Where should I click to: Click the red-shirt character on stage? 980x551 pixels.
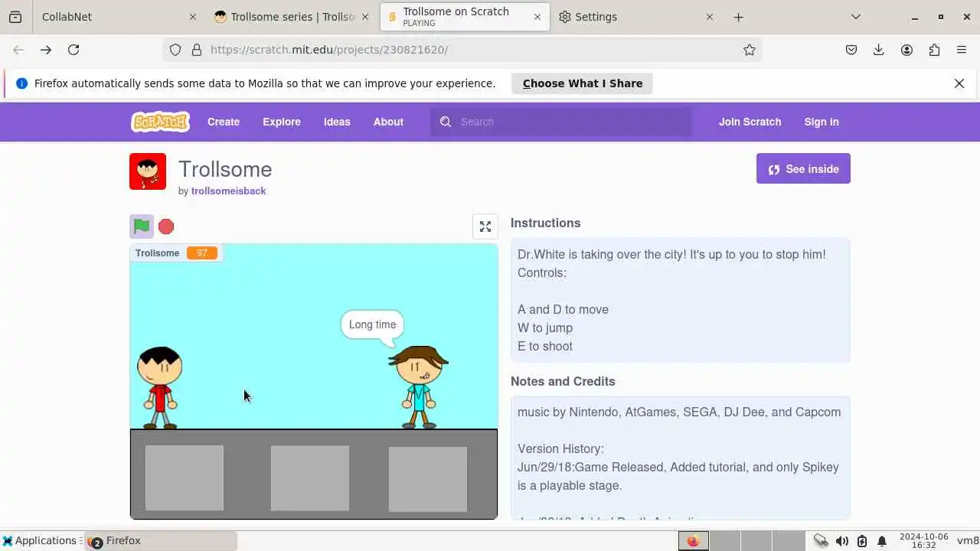click(159, 388)
